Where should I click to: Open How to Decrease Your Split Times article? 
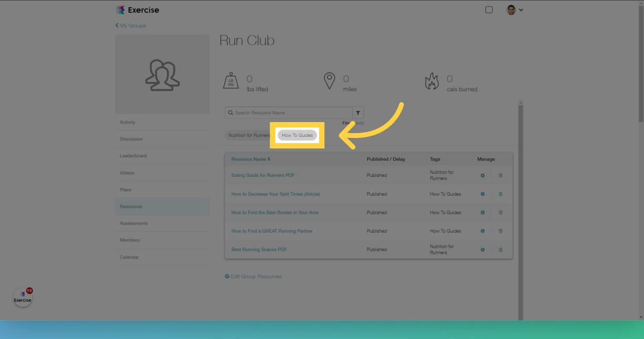275,194
